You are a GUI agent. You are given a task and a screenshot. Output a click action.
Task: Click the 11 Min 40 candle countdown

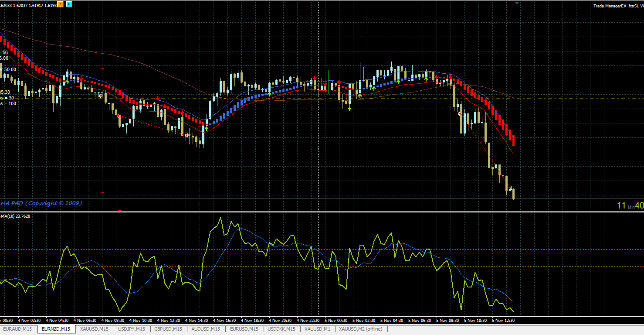coord(630,205)
